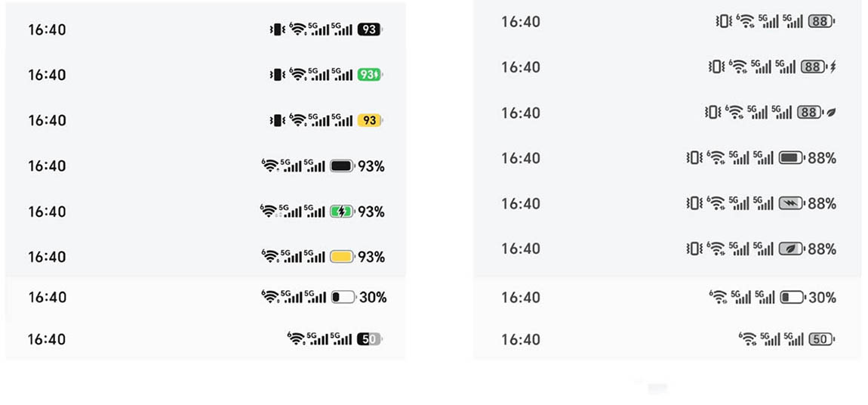Click the Wi-Fi icon in the green lightning battery row

[268, 212]
